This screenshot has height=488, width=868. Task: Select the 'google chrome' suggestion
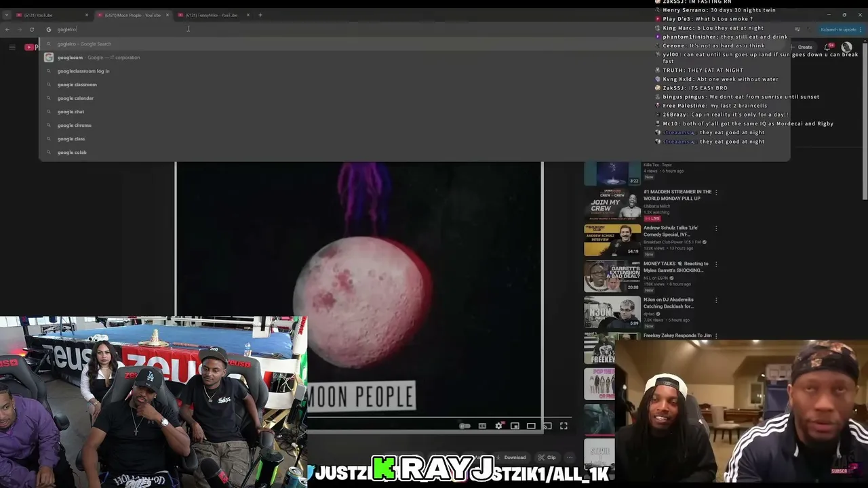click(x=414, y=125)
